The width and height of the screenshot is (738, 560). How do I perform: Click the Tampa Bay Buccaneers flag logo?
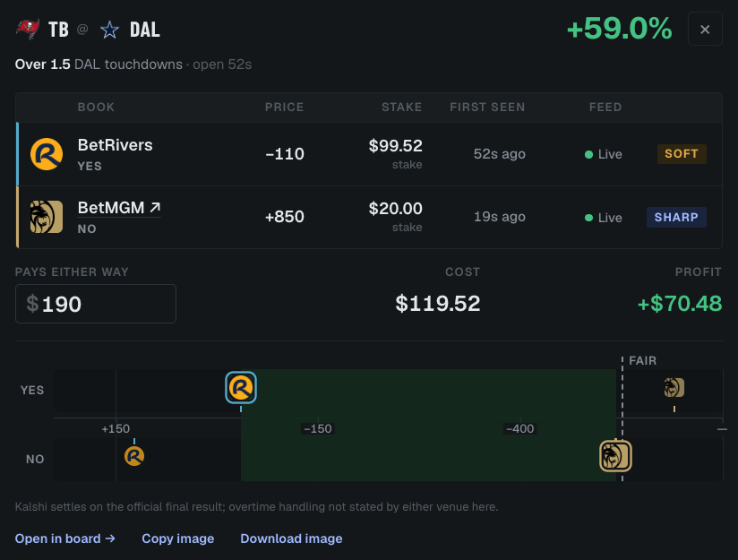[28, 30]
